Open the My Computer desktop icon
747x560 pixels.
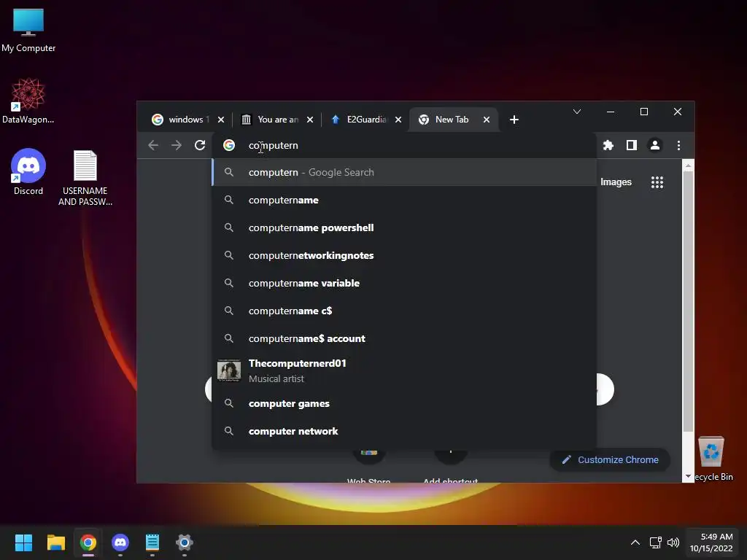click(x=28, y=29)
